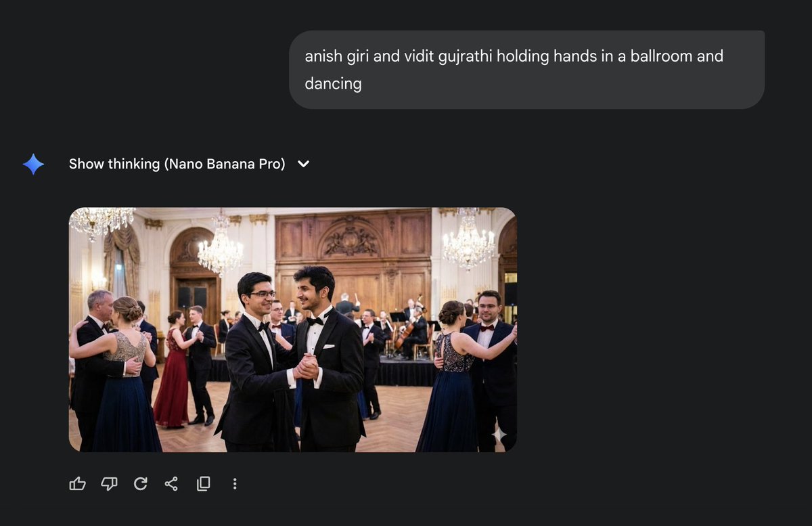
Task: Expand the Show thinking chevron arrow
Action: coord(304,164)
